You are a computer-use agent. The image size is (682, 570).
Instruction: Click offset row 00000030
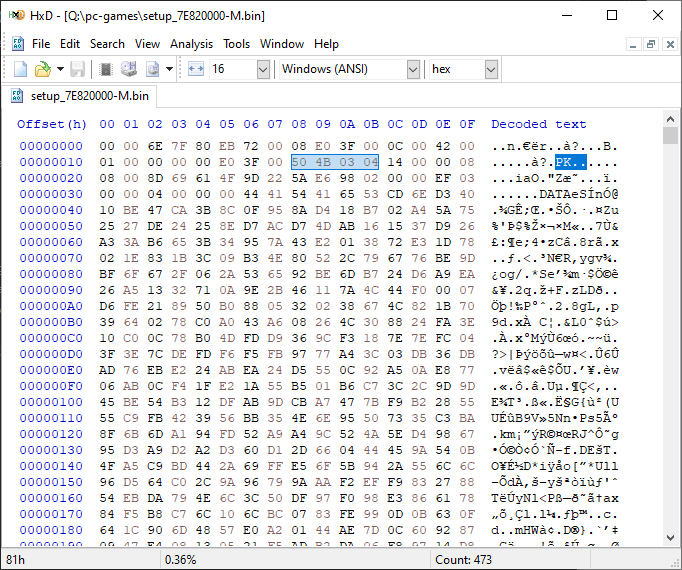pyautogui.click(x=51, y=194)
